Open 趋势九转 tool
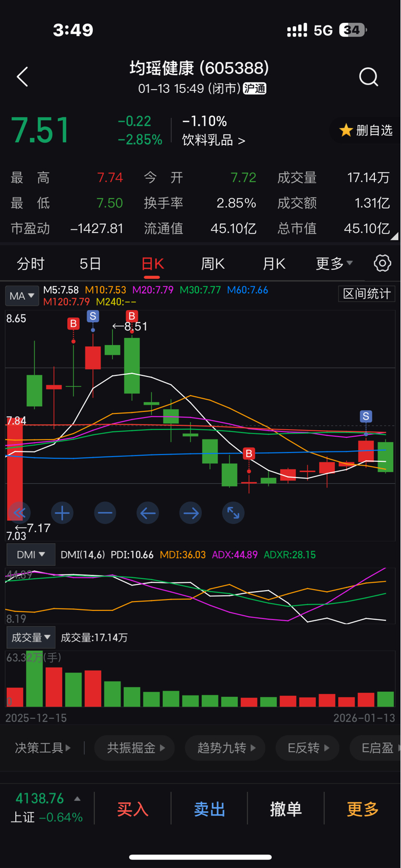This screenshot has width=401, height=868. tap(225, 748)
